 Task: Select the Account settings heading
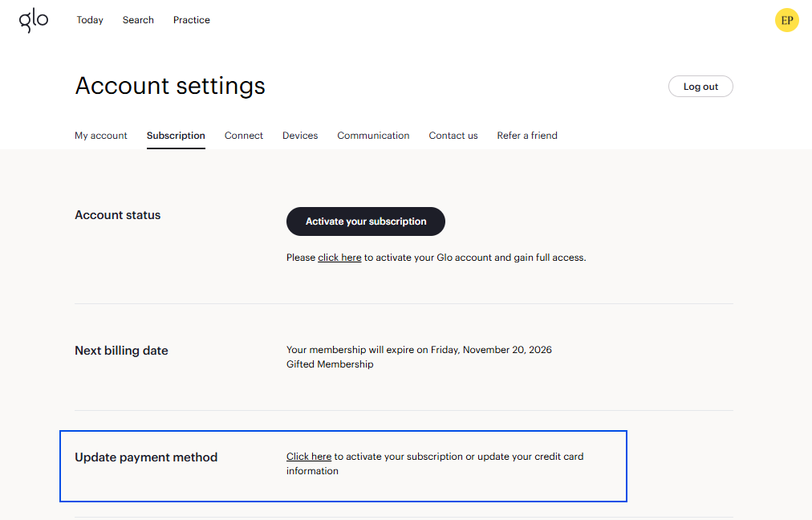[170, 86]
